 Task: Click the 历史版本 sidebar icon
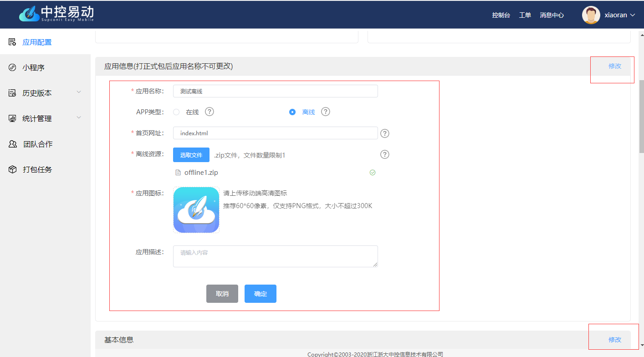[13, 93]
